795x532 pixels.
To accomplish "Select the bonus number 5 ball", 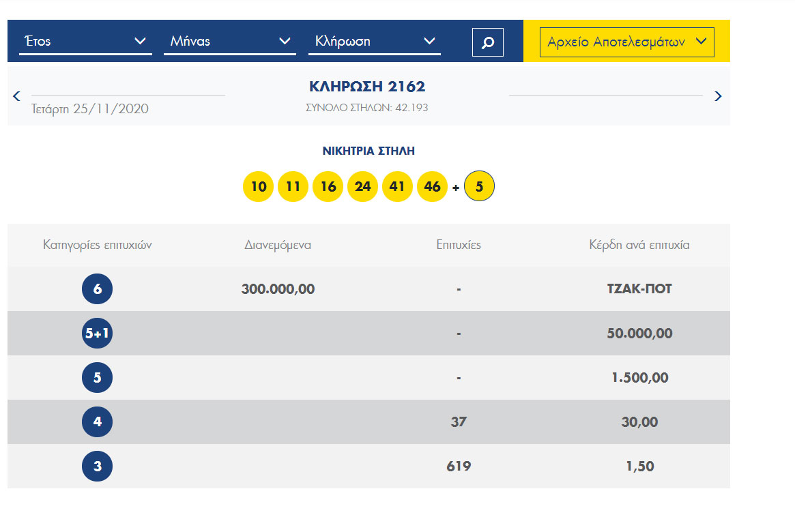I will pyautogui.click(x=479, y=187).
